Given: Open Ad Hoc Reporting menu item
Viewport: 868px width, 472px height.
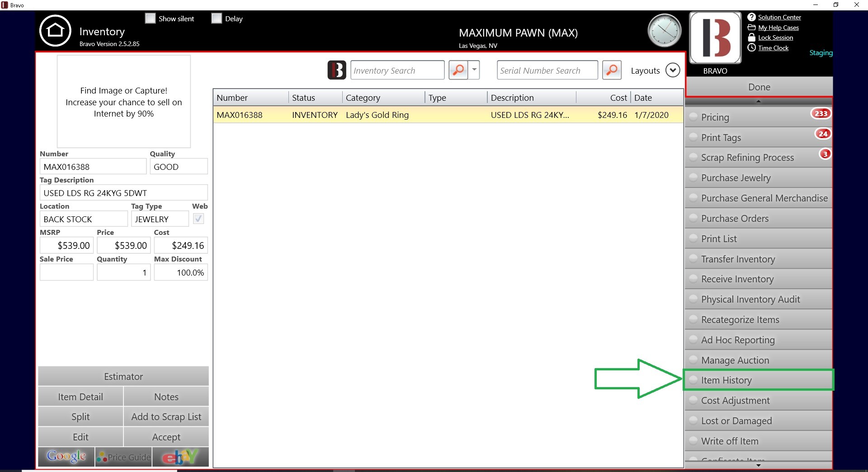Looking at the screenshot, I should [x=759, y=340].
